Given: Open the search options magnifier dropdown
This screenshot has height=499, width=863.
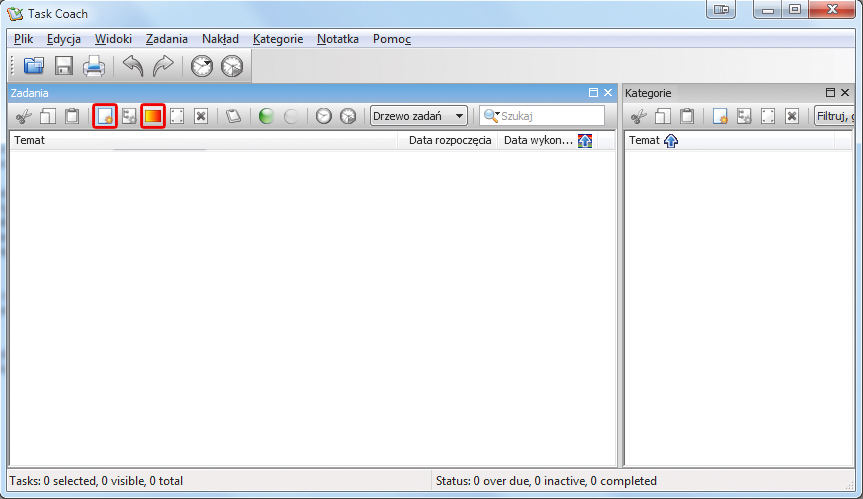Looking at the screenshot, I should click(491, 116).
